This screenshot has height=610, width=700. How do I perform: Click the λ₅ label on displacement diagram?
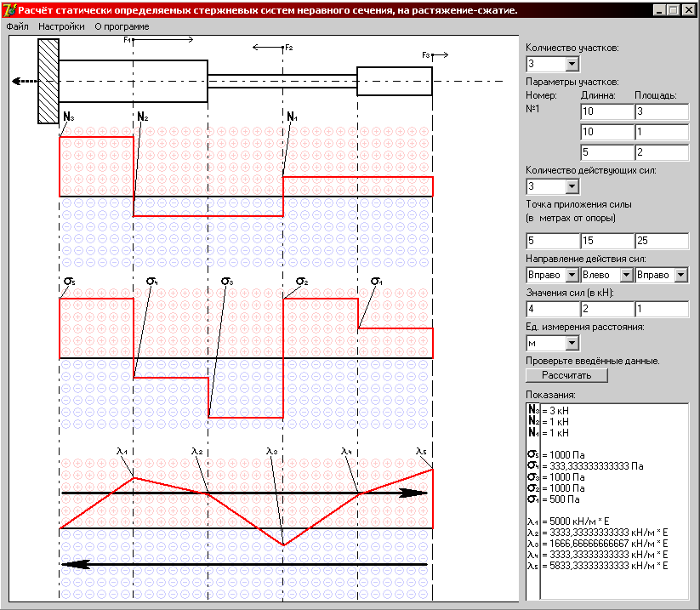pos(421,452)
